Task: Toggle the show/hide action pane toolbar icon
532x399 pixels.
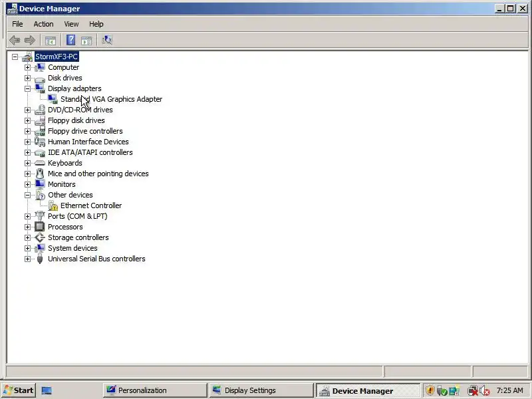Action: pos(86,41)
